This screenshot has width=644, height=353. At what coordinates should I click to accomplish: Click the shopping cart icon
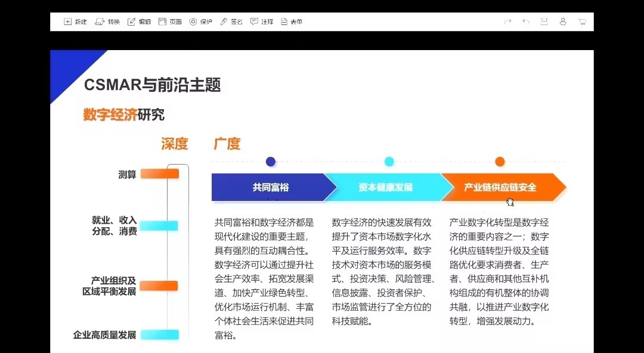tap(582, 21)
